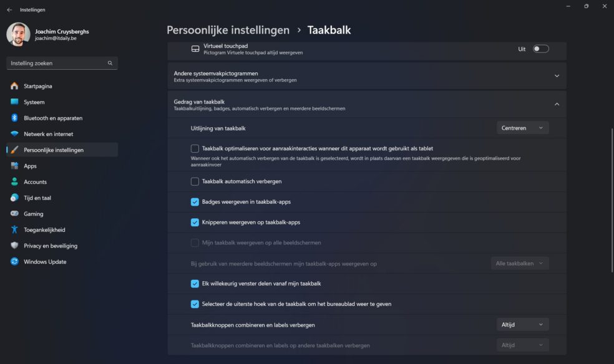Click the Instelling zoeken search field
614x364 pixels.
(56, 64)
